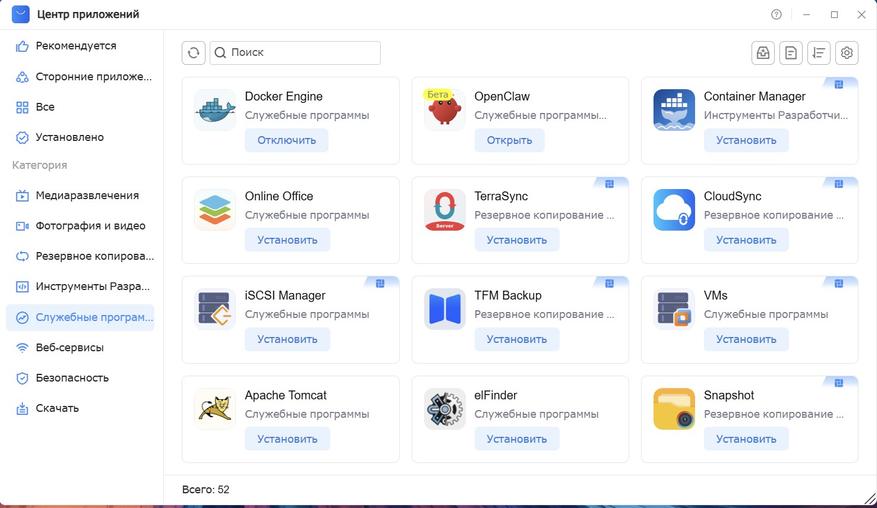Click the Container Manager app icon
This screenshot has width=877, height=508.
674,110
